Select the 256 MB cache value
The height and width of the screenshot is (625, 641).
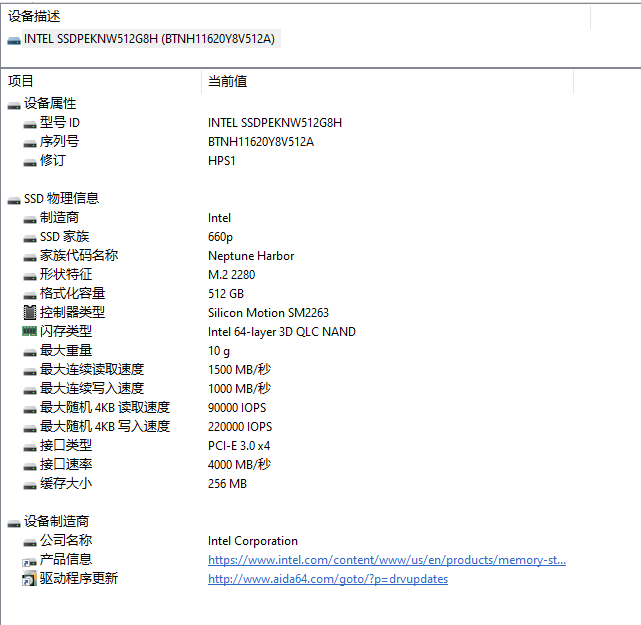pyautogui.click(x=227, y=484)
